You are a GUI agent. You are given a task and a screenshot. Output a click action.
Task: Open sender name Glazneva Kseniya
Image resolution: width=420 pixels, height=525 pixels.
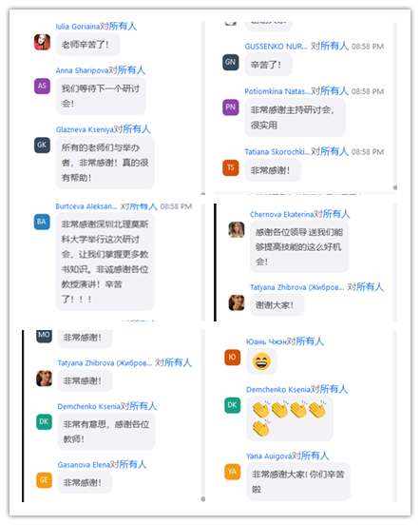click(85, 129)
